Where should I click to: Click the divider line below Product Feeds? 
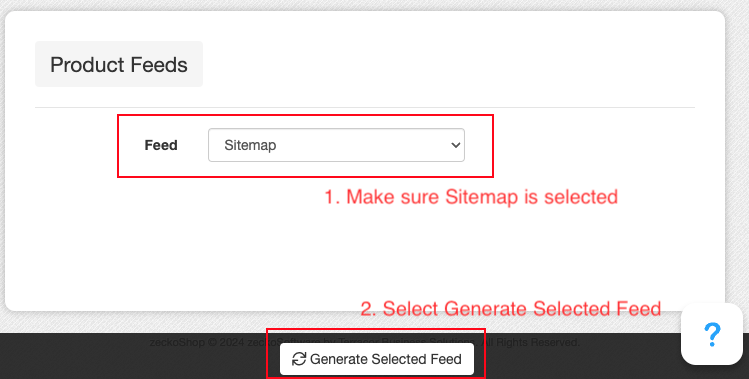pyautogui.click(x=364, y=108)
